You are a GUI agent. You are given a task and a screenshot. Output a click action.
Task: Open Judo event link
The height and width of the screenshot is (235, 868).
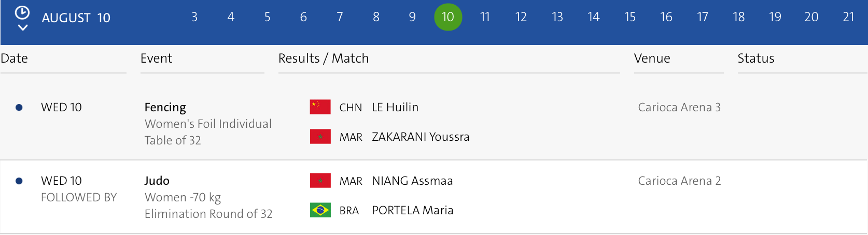(157, 181)
